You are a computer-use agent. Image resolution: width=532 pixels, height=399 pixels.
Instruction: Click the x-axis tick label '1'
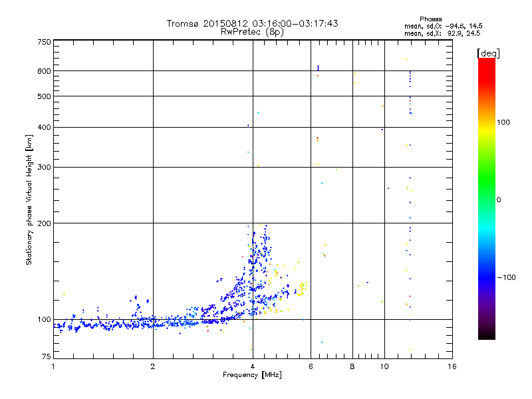(53, 366)
